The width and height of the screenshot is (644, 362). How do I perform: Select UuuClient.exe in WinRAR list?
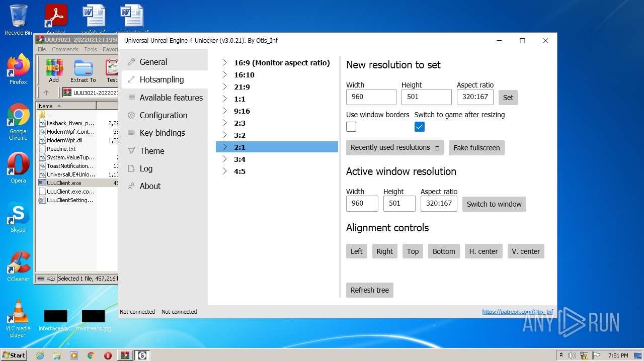click(63, 183)
